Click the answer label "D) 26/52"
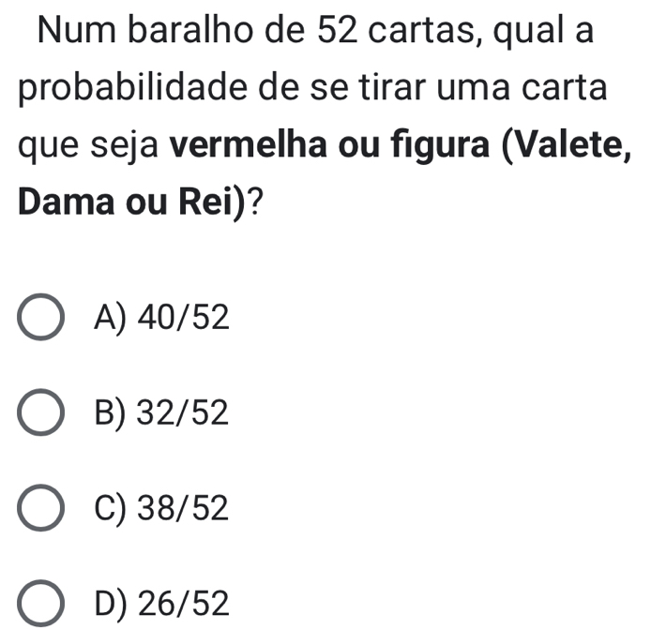 point(161,605)
